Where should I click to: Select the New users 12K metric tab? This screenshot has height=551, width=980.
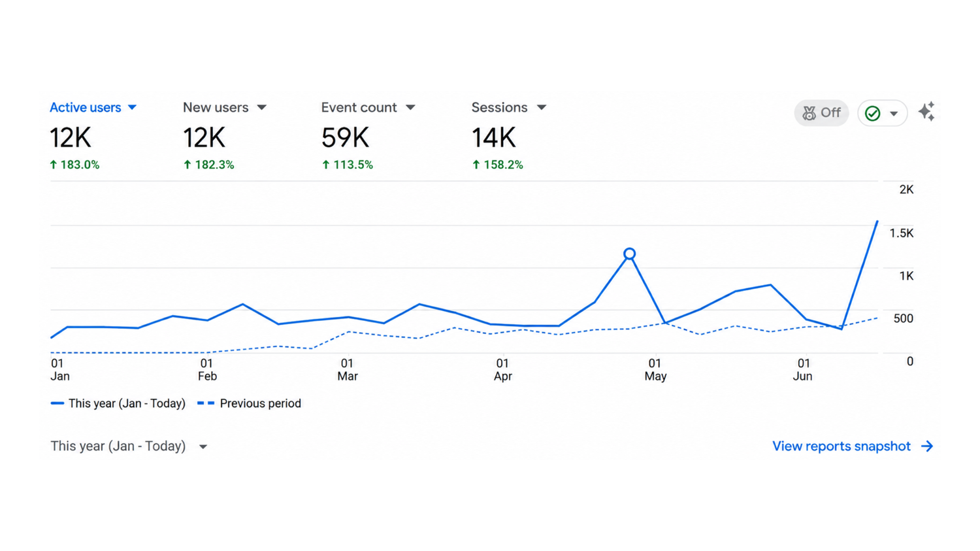[224, 136]
